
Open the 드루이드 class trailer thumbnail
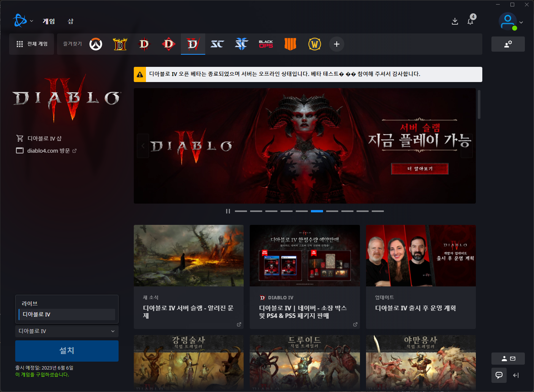(x=305, y=363)
